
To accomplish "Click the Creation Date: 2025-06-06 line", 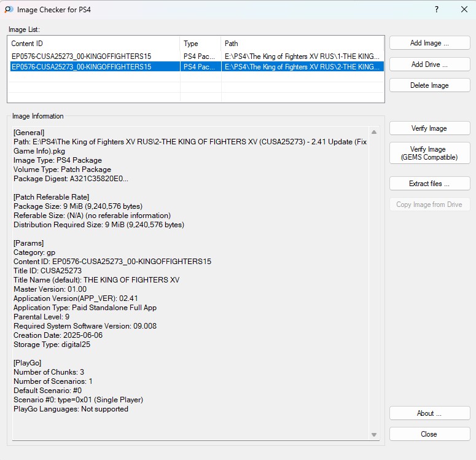I will pos(58,335).
